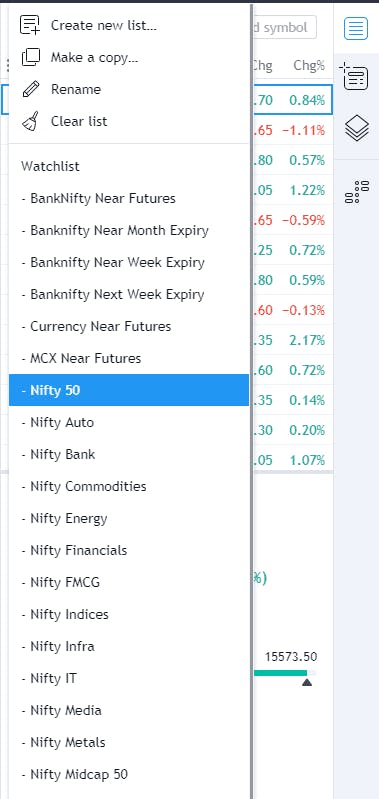379x799 pixels.
Task: Click the Chg column header
Action: 263,66
